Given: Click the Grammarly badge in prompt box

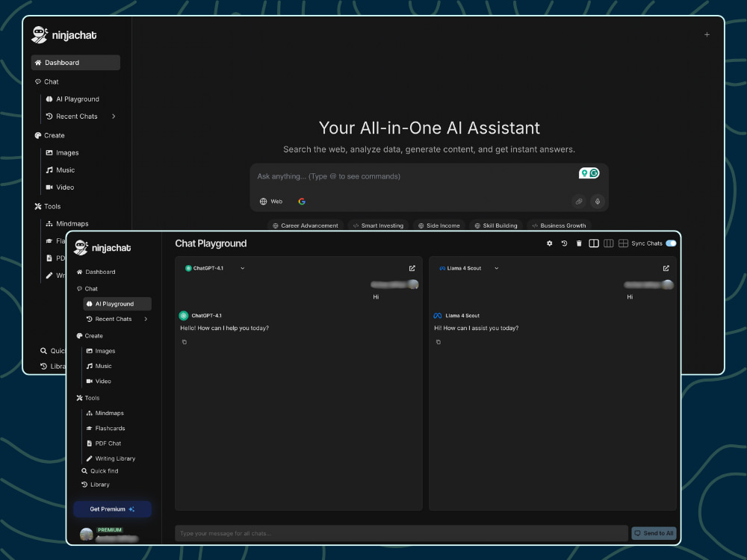Looking at the screenshot, I should click(x=589, y=173).
